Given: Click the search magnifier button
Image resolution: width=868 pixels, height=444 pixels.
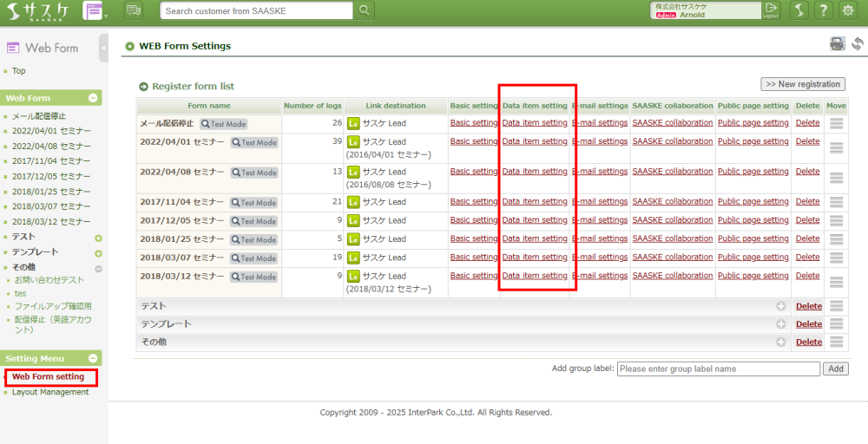Looking at the screenshot, I should coord(365,10).
